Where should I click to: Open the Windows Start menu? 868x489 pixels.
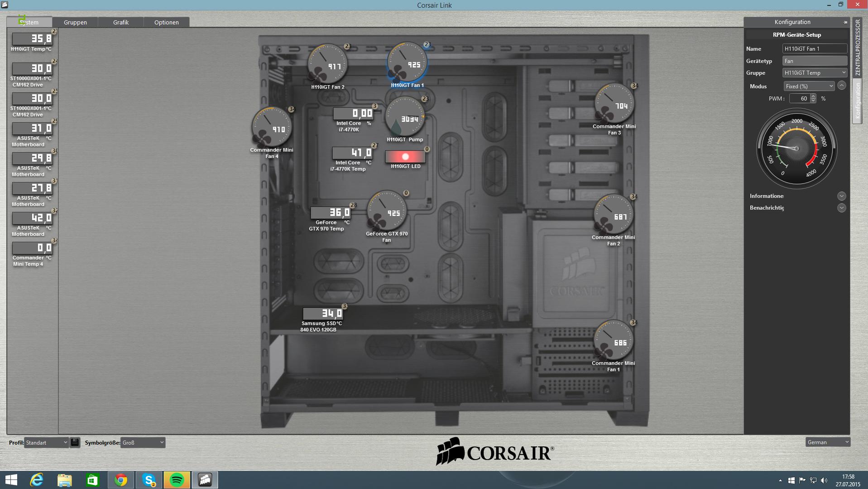tap(11, 480)
